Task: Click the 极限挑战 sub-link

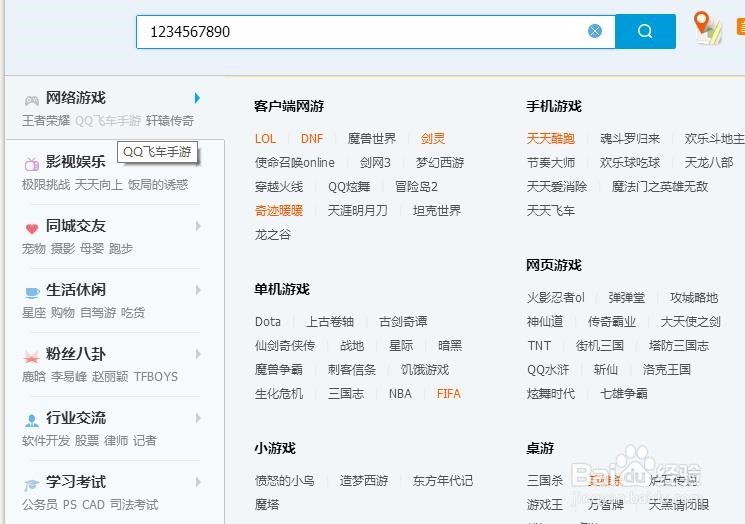Action: coord(46,184)
